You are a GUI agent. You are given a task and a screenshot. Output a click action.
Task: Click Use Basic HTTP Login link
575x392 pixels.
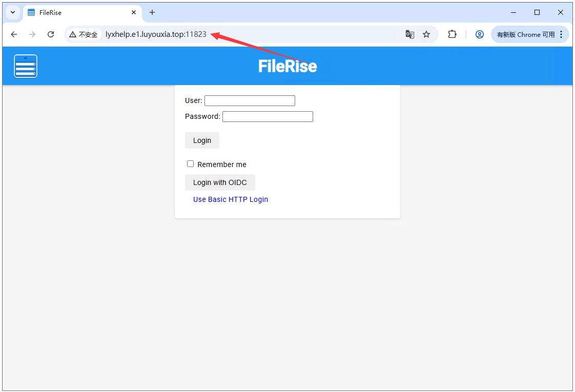click(231, 199)
